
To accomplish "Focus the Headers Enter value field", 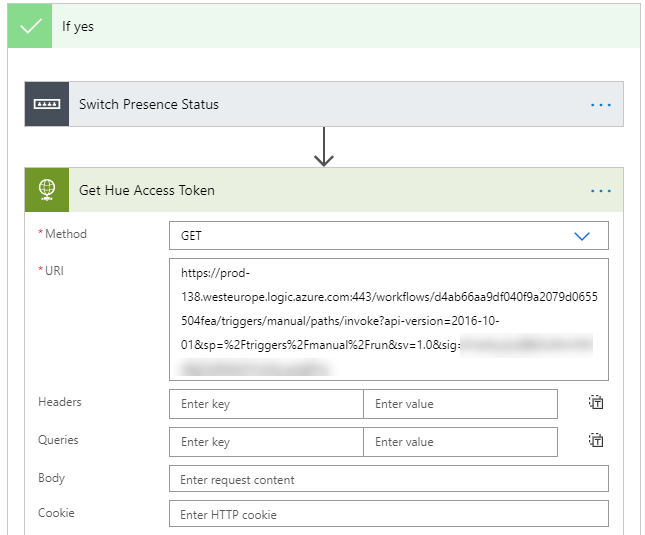I will click(x=460, y=404).
